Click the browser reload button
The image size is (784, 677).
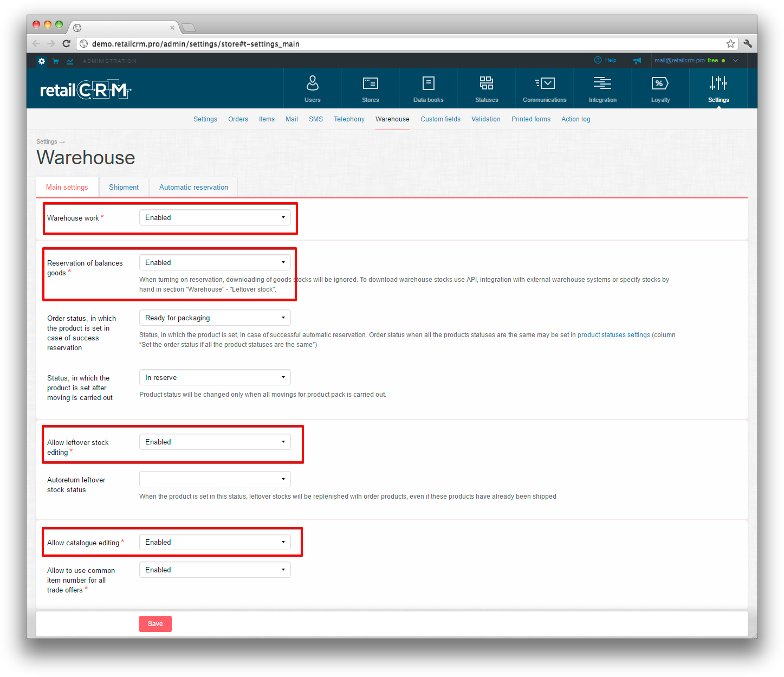tap(66, 44)
